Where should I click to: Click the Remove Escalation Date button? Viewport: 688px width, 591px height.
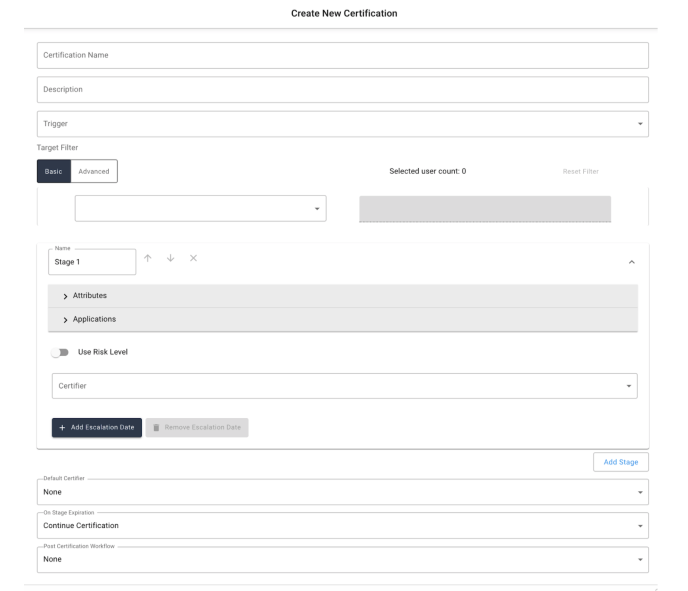click(x=197, y=427)
